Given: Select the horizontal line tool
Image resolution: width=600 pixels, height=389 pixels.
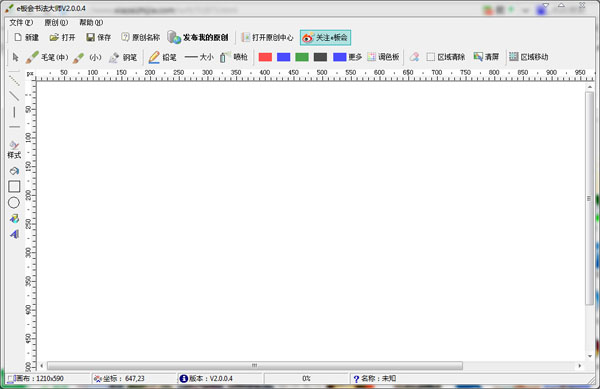Looking at the screenshot, I should coord(14,127).
